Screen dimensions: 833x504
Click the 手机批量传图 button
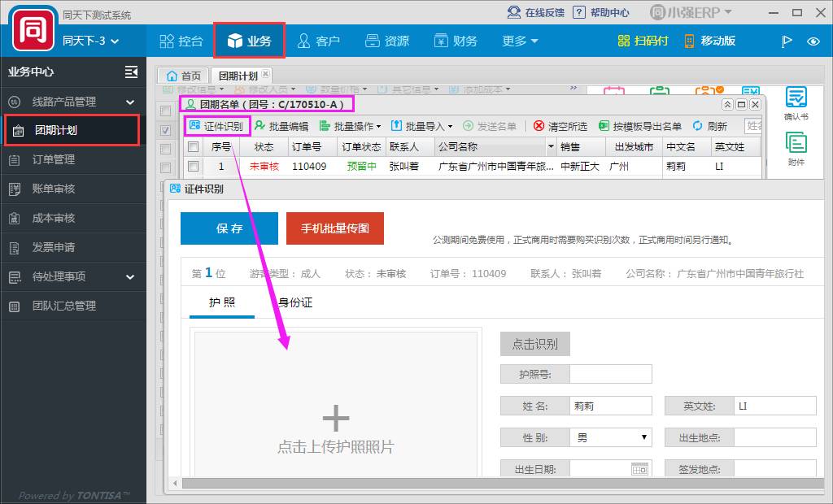(334, 228)
